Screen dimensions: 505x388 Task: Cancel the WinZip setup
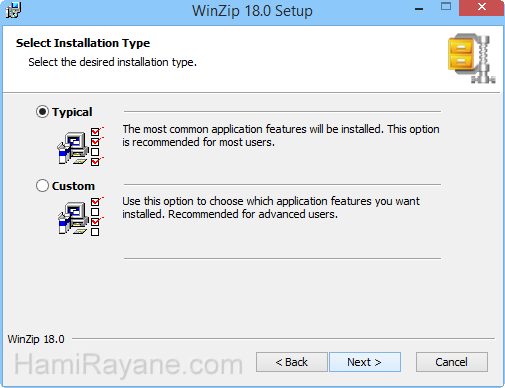click(452, 362)
